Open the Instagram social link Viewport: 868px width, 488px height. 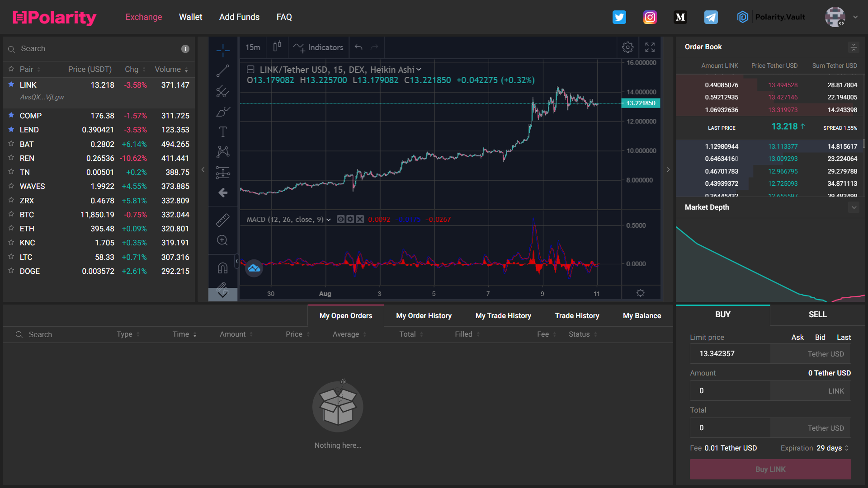(x=650, y=17)
